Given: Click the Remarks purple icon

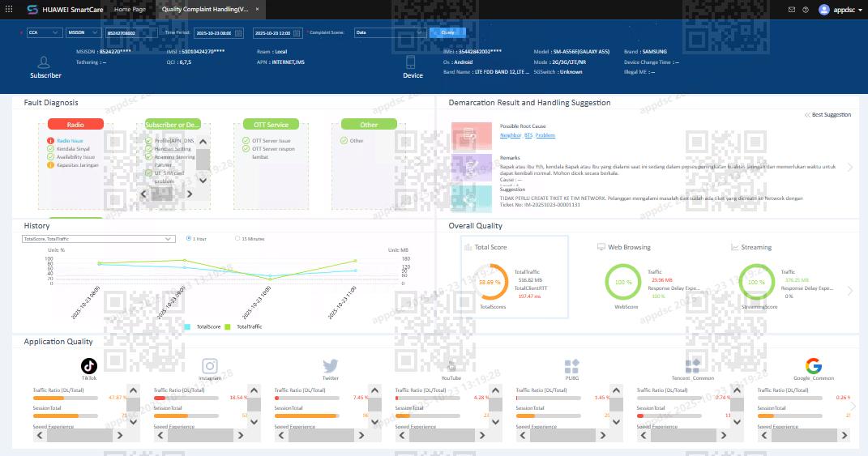Looking at the screenshot, I should pos(471,168).
